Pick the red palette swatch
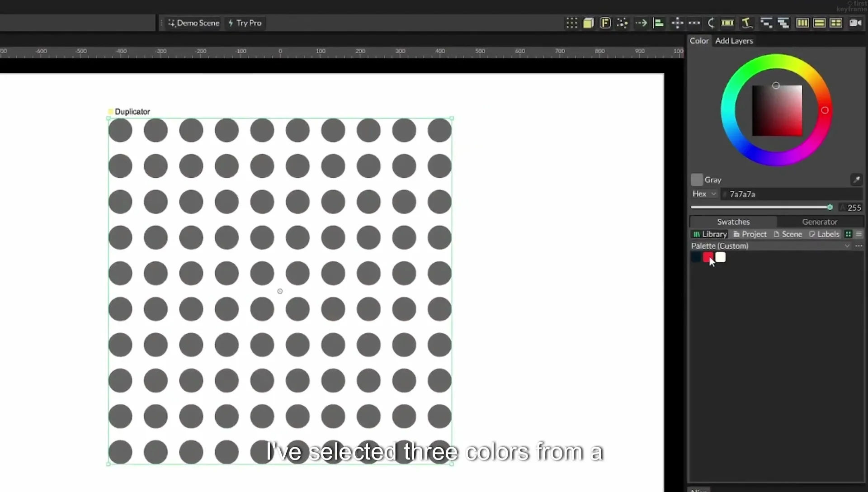Image resolution: width=868 pixels, height=492 pixels. (708, 257)
